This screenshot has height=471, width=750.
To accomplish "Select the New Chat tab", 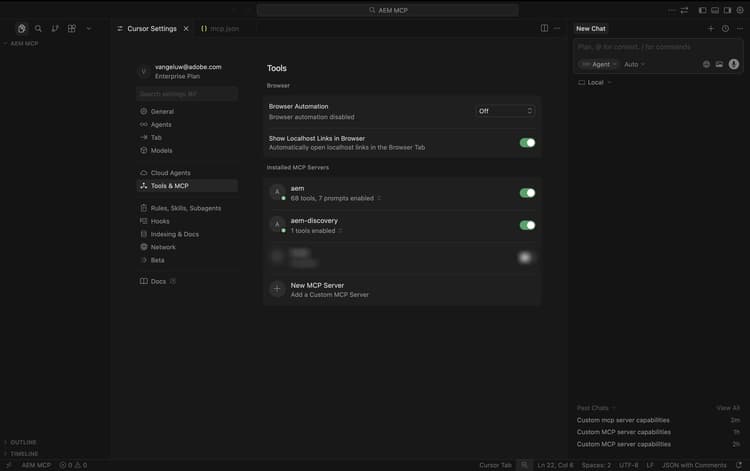I will pos(591,29).
